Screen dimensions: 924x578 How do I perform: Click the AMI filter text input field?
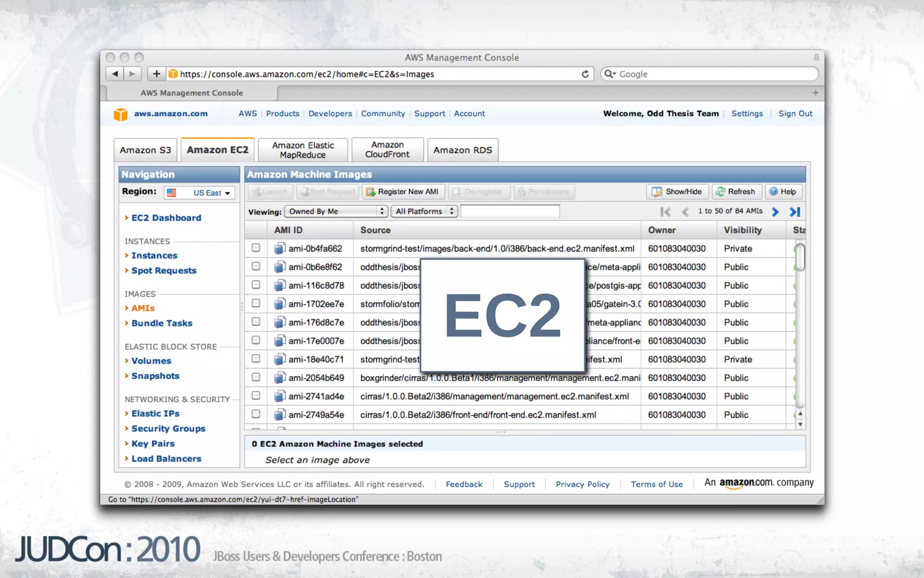click(x=510, y=211)
